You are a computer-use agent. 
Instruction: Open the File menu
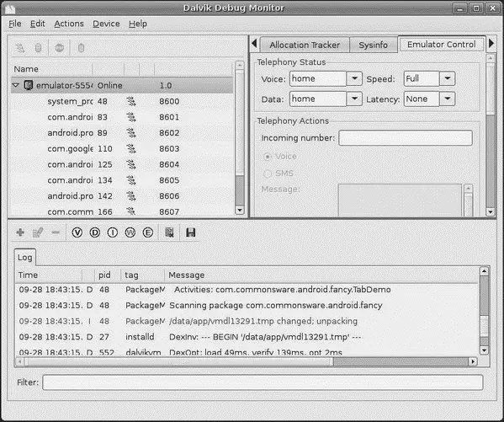click(x=15, y=24)
